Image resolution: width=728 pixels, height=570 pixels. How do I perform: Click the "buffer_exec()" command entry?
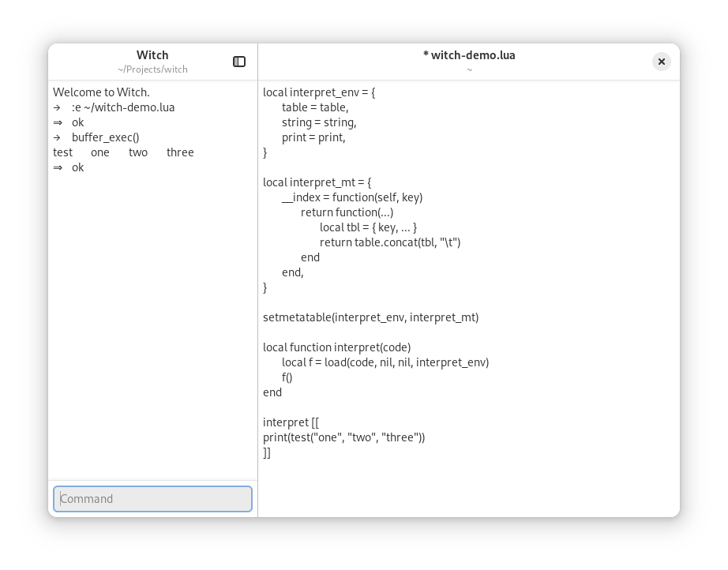[105, 137]
